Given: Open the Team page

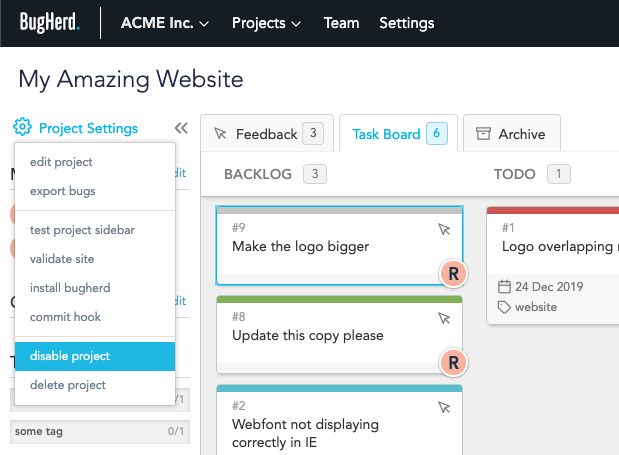Looking at the screenshot, I should (x=341, y=22).
